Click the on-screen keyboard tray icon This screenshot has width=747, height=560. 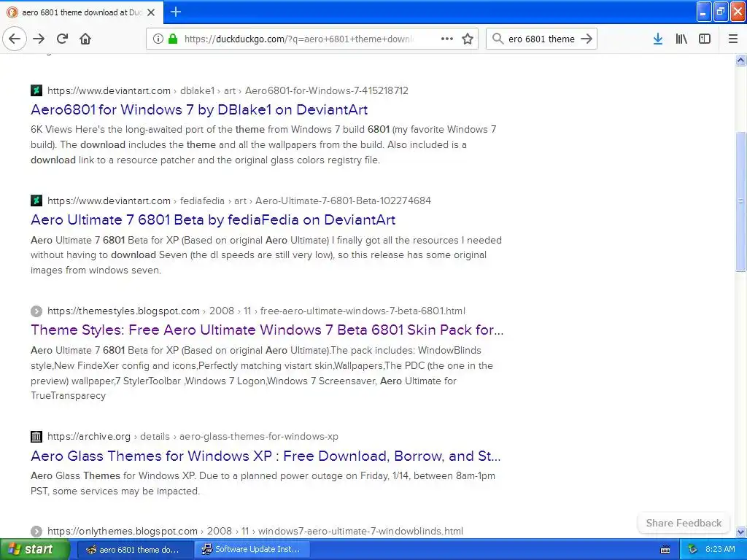tap(665, 550)
